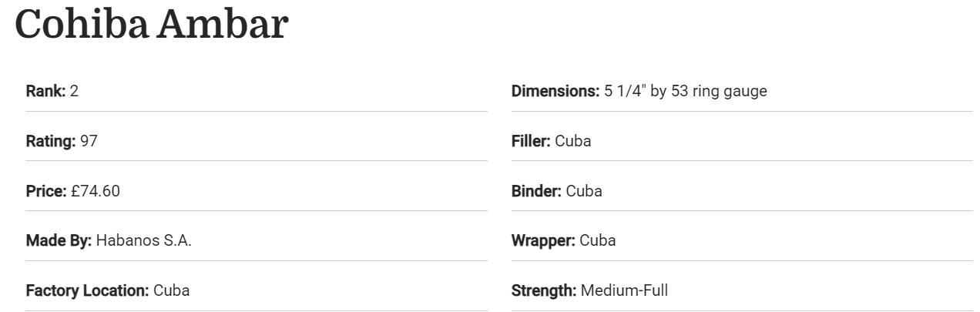Click the Dimensions label
The image size is (980, 312).
pos(555,91)
